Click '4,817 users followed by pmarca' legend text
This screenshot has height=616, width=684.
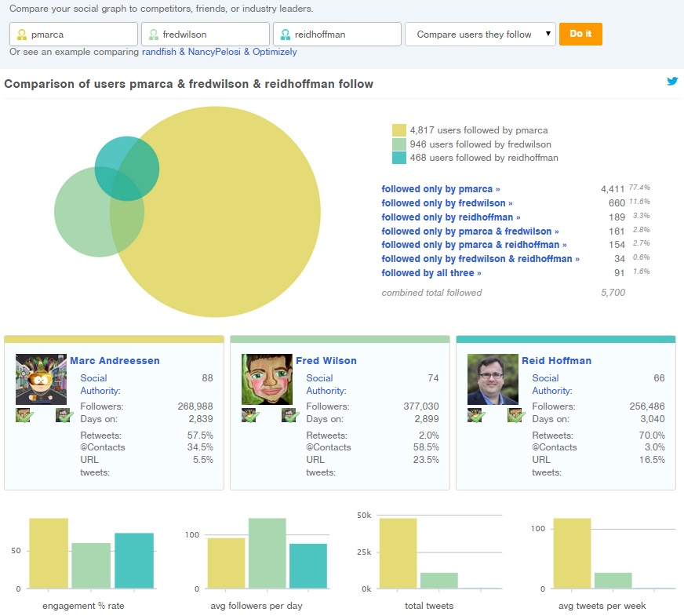[x=479, y=130]
